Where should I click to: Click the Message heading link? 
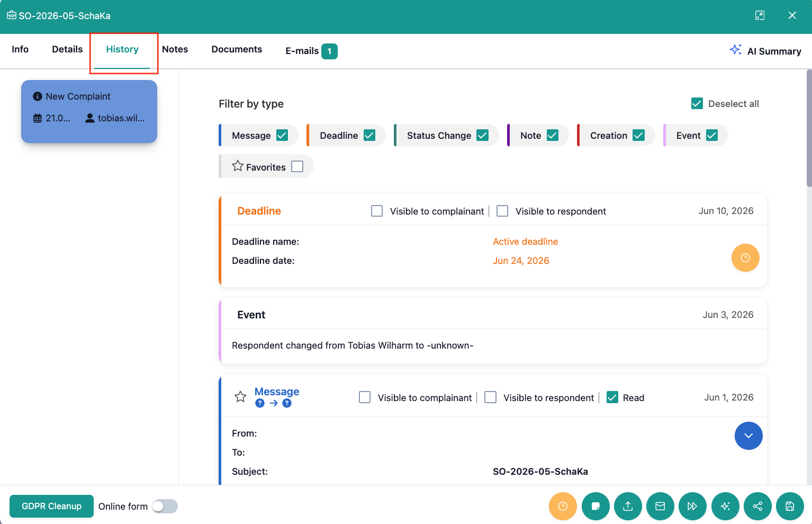(x=277, y=392)
